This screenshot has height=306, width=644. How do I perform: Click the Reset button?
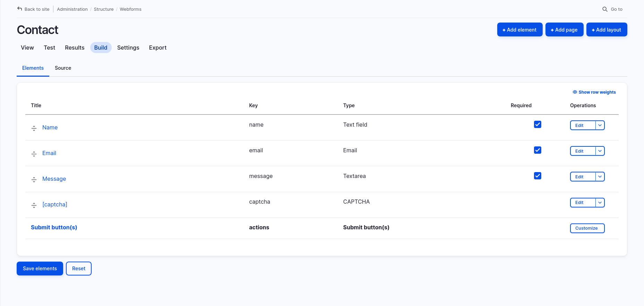(x=79, y=269)
